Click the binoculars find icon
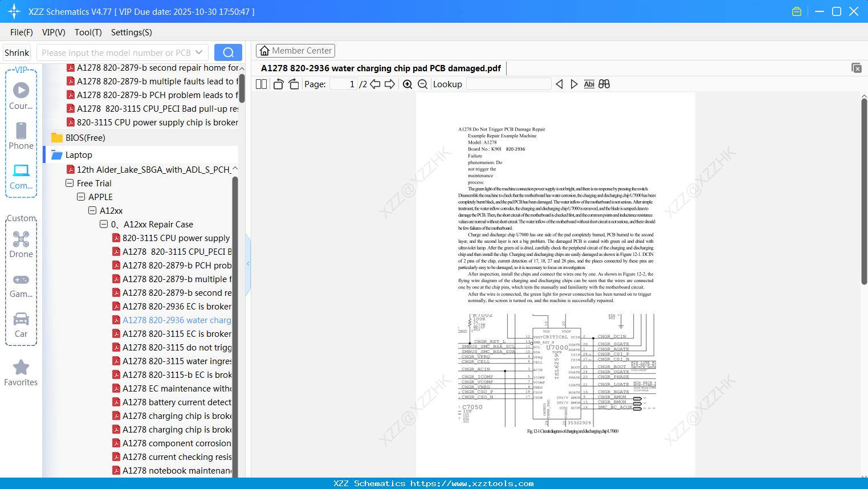 coord(604,84)
